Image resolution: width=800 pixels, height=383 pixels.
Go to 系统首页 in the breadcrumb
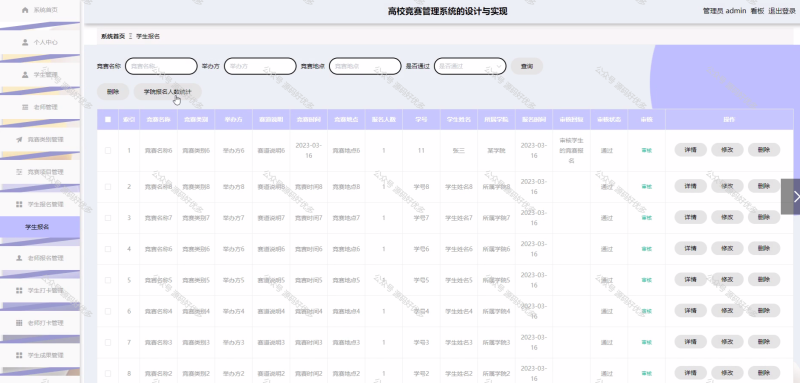click(x=113, y=36)
